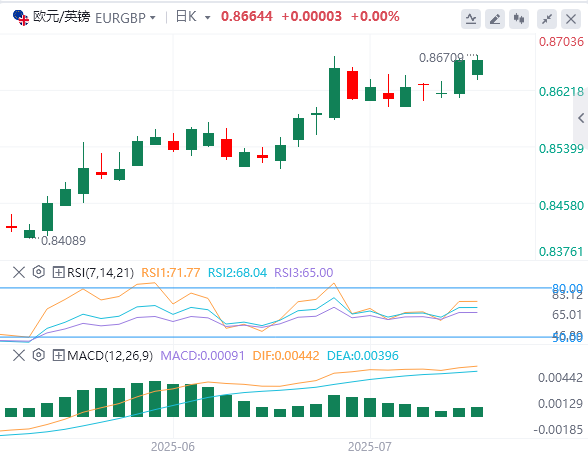This screenshot has height=459, width=588.
Task: Click the MACD(12,26,9) indicator label
Action: 110,356
